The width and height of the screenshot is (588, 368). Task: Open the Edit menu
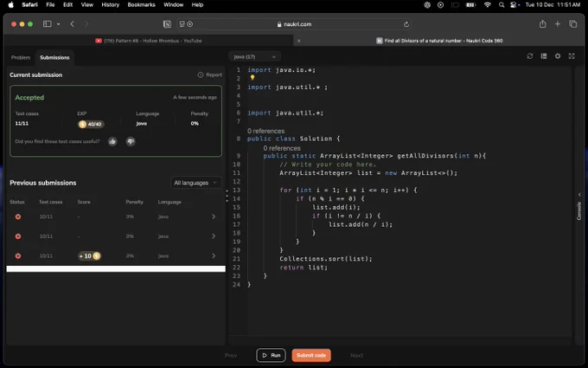(x=67, y=5)
